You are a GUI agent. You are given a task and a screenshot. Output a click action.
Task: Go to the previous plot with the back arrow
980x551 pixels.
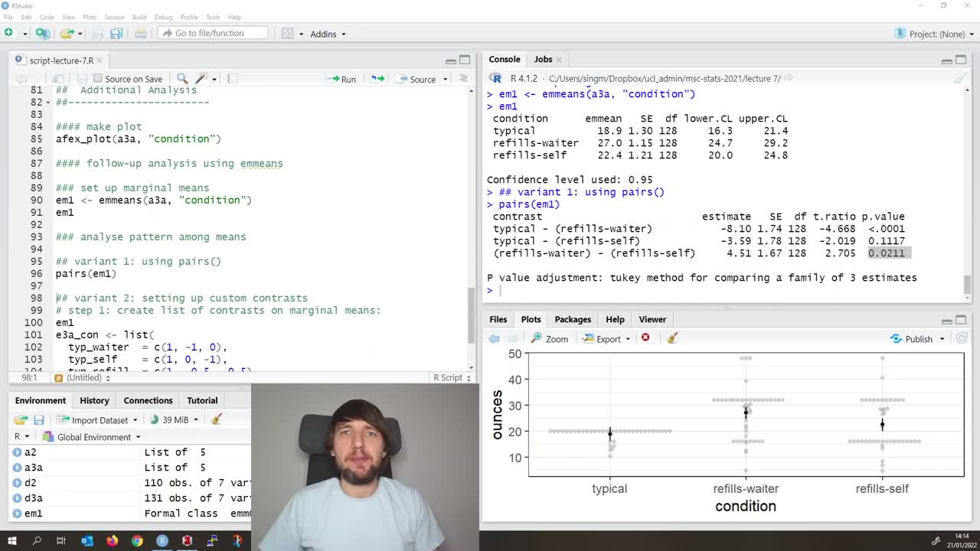(494, 338)
